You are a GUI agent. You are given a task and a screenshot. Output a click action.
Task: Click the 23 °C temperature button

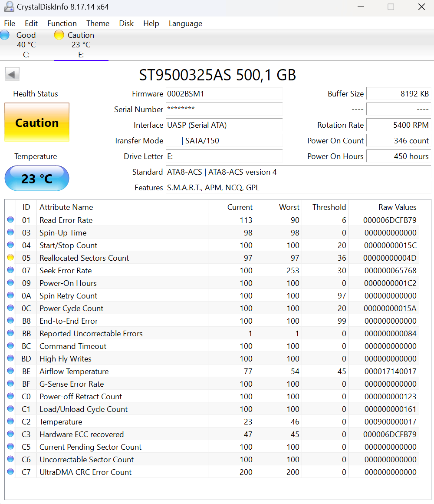[x=37, y=179]
